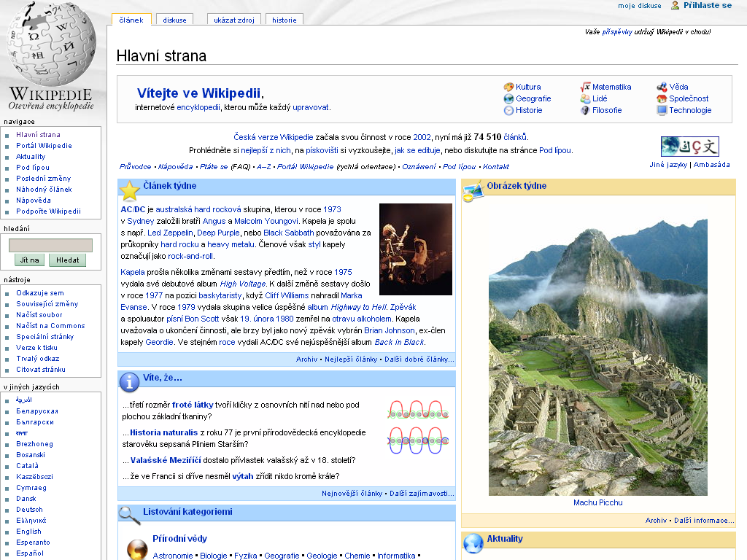747x560 pixels.
Task: Click the Wikipedia globe logo
Action: coord(50,44)
